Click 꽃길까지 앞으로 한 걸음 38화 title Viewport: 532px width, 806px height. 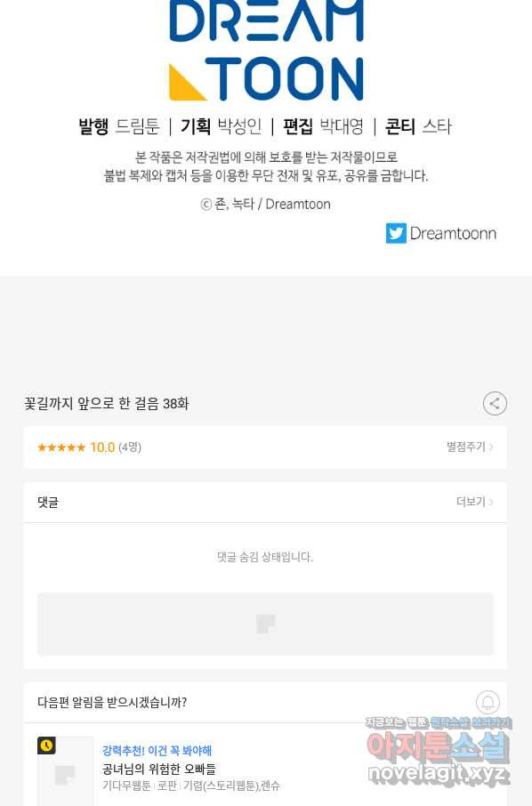click(x=107, y=404)
